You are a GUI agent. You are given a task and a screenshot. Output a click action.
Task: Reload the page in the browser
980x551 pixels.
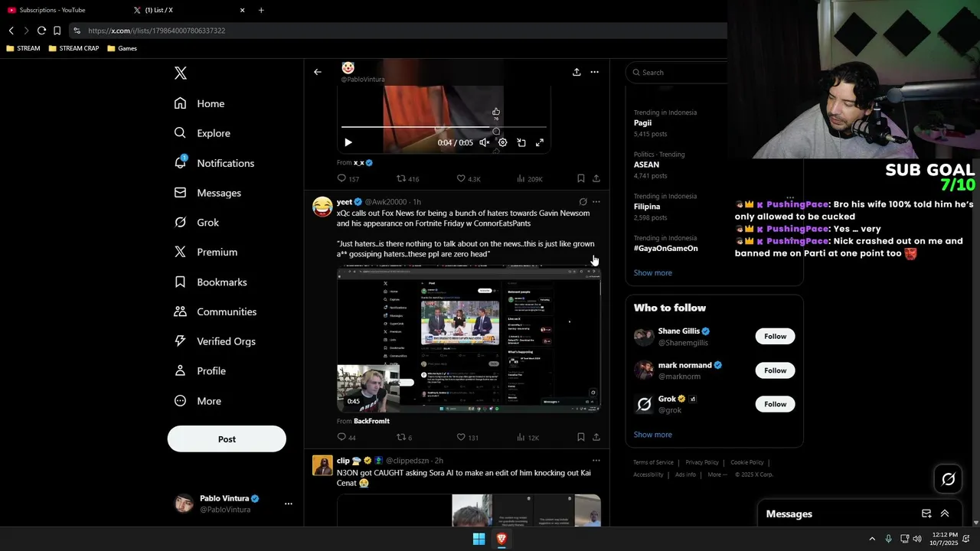(41, 31)
